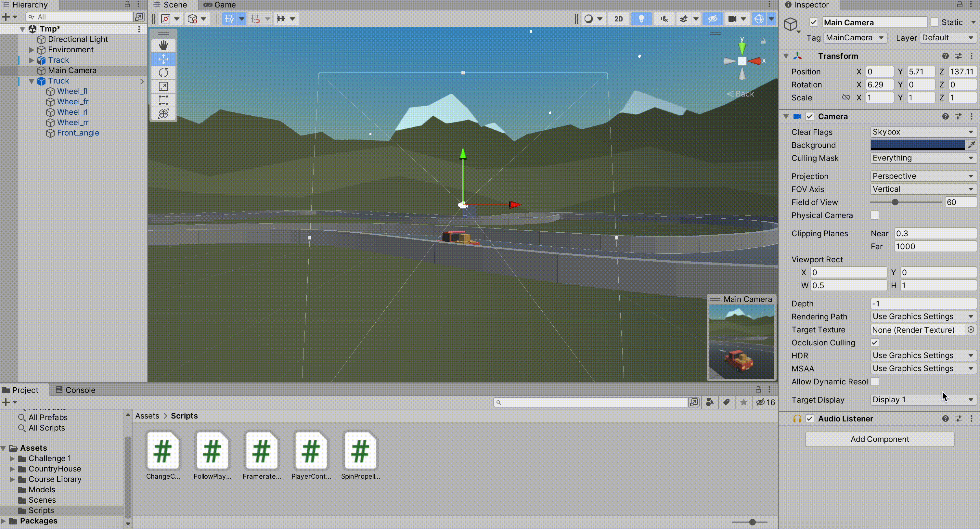This screenshot has height=529, width=980.
Task: Select the Hand view tool
Action: [x=163, y=45]
